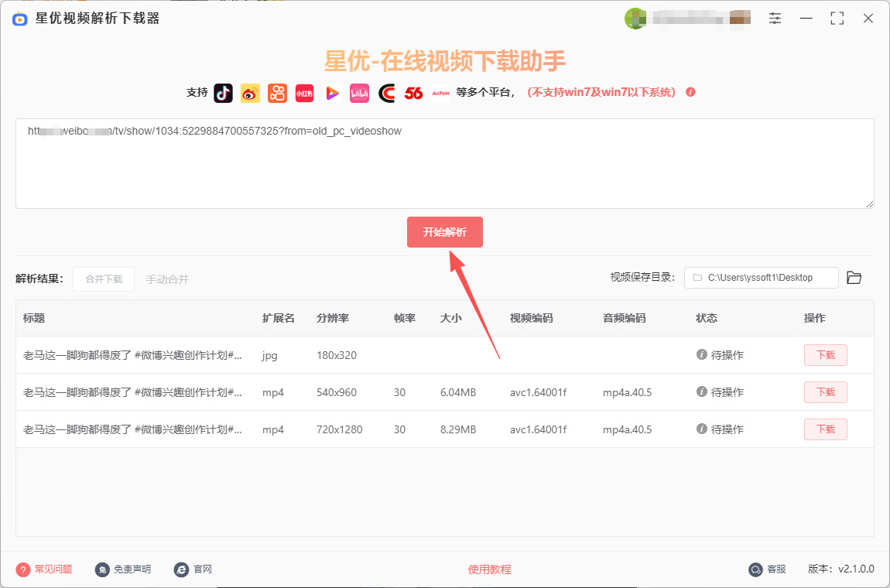The width and height of the screenshot is (890, 588).
Task: Click the 免责声明 icon
Action: 102,569
